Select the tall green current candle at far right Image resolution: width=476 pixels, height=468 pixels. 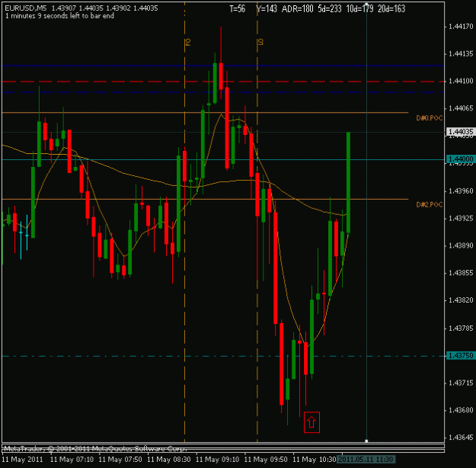[x=348, y=182]
